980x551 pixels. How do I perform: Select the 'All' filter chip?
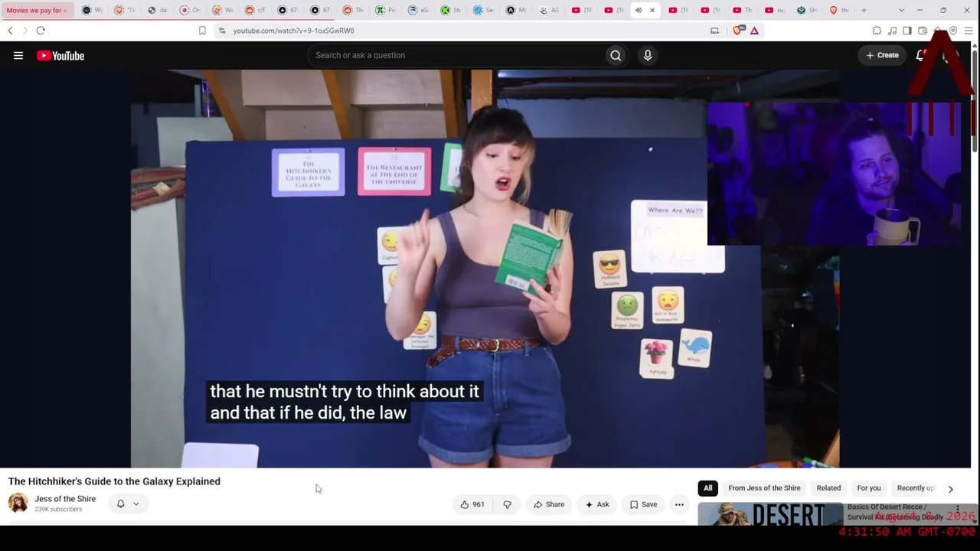click(708, 488)
